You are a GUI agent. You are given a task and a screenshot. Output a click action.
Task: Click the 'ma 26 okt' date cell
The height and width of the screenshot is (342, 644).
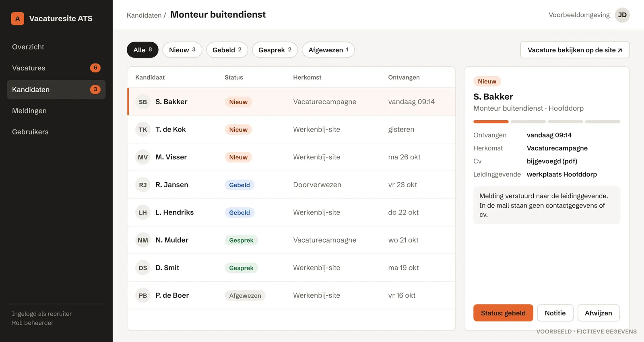click(404, 157)
